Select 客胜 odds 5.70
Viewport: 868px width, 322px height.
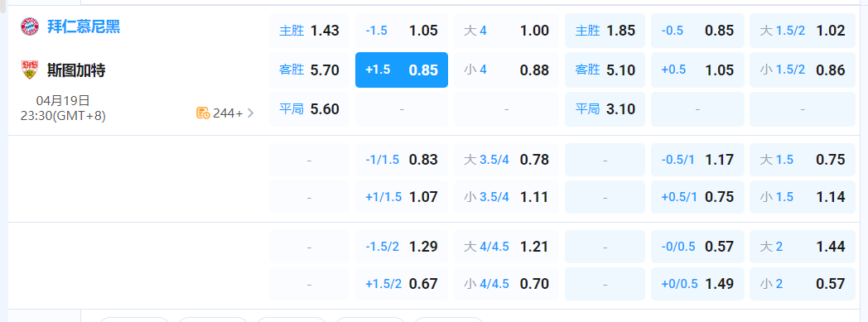(310, 70)
